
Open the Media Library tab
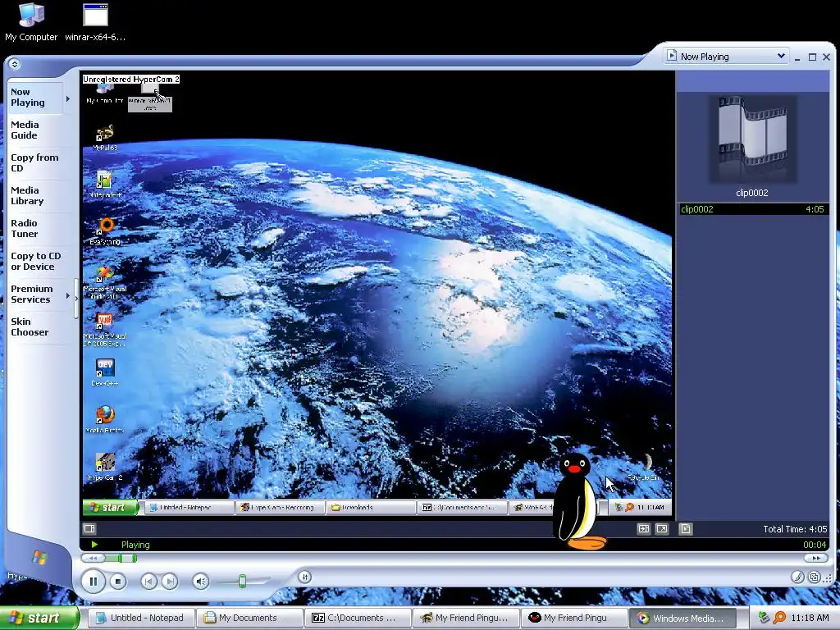coord(34,195)
